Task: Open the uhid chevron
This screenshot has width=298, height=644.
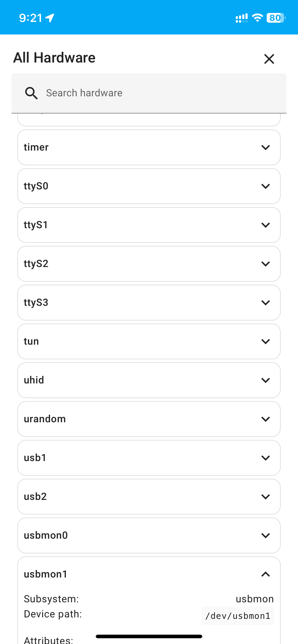Action: (x=266, y=380)
